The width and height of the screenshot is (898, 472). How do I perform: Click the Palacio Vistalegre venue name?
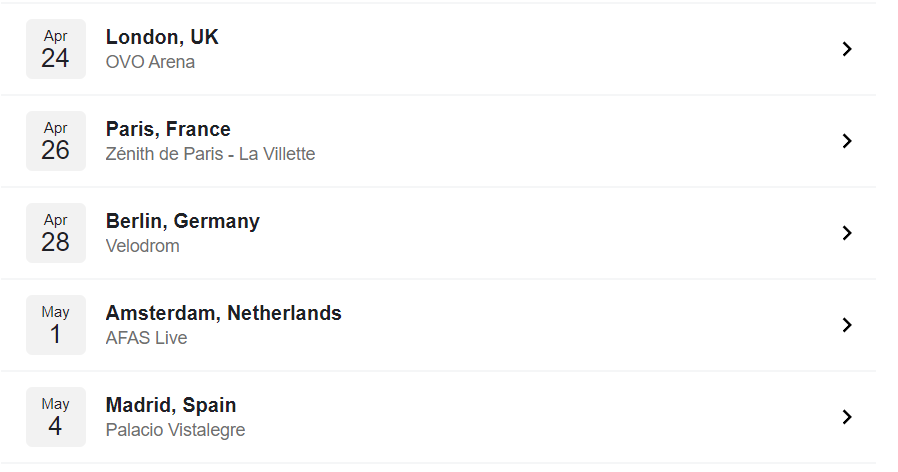pyautogui.click(x=175, y=430)
